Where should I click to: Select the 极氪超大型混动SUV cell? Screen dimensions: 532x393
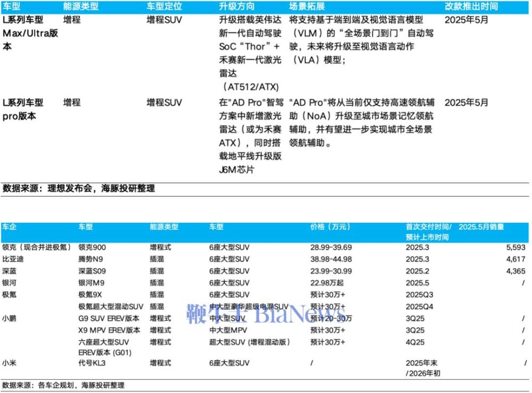(x=111, y=306)
